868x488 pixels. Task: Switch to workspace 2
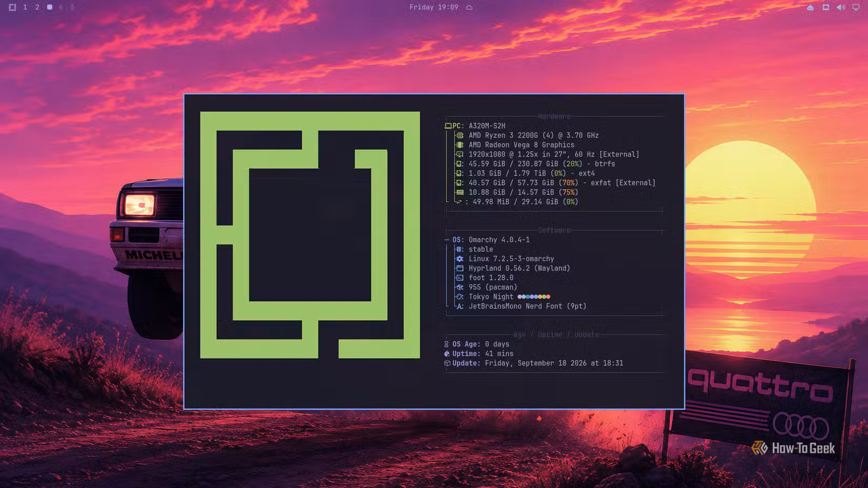pos(37,7)
